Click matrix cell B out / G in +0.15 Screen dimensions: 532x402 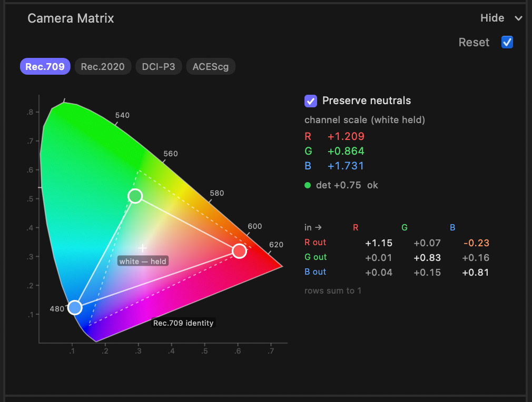(427, 273)
